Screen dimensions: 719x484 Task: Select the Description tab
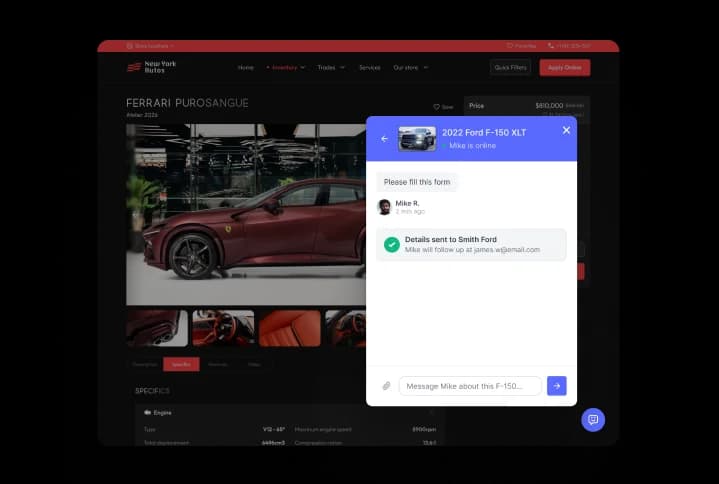point(144,364)
